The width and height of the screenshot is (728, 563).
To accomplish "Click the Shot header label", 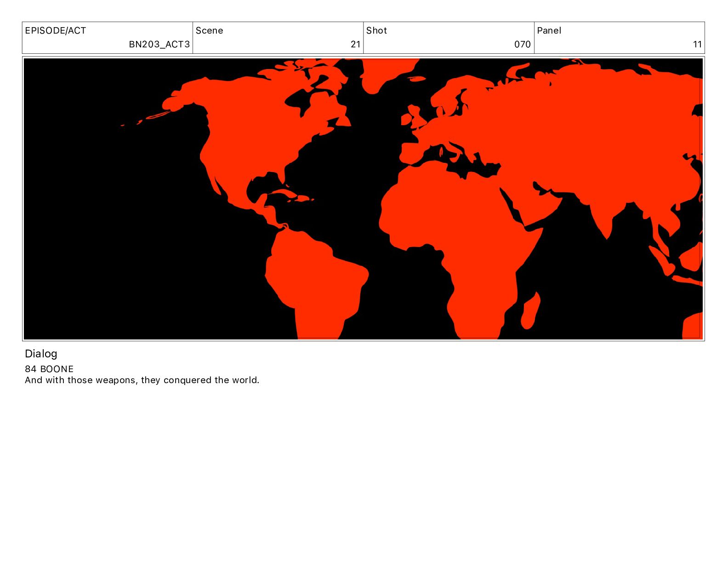I will click(376, 31).
